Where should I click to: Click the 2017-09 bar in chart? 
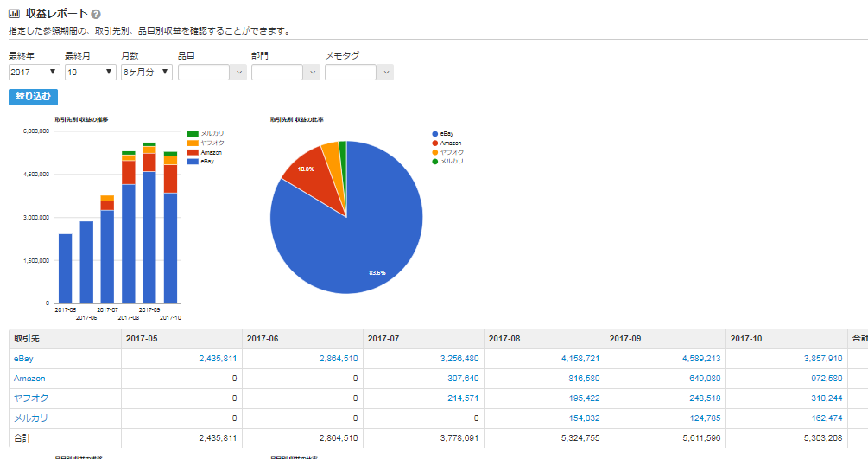tap(149, 233)
